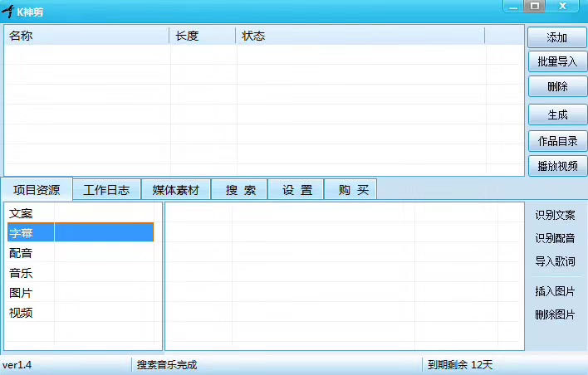
Task: Click the 播放视频 play video button
Action: pos(557,166)
